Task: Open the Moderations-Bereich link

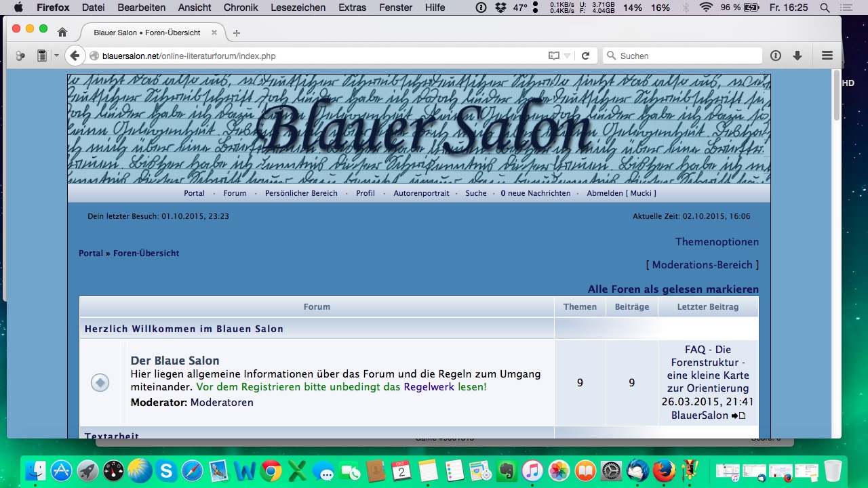Action: (x=702, y=265)
